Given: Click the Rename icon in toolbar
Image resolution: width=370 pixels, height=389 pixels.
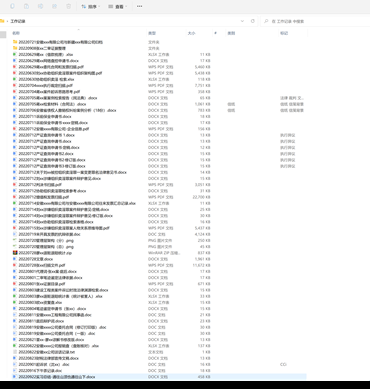Looking at the screenshot, I should click(x=40, y=6).
